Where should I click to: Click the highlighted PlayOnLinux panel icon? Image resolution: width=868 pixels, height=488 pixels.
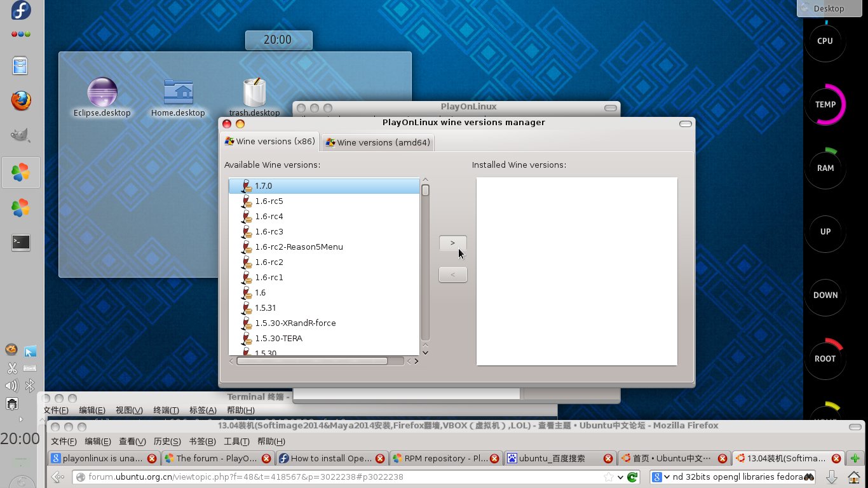21,172
